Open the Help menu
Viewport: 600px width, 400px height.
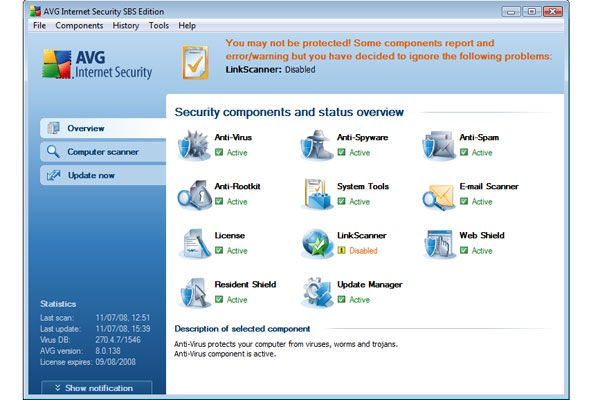point(187,26)
